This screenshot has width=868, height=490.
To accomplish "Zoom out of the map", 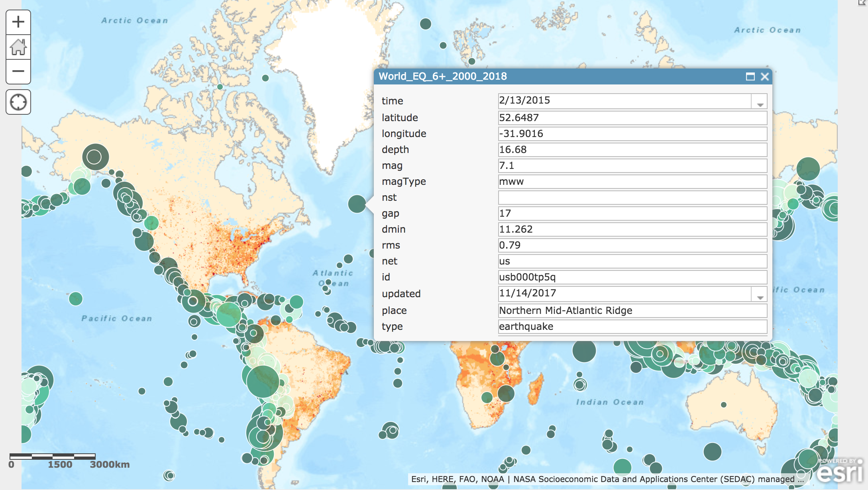I will pos(18,72).
